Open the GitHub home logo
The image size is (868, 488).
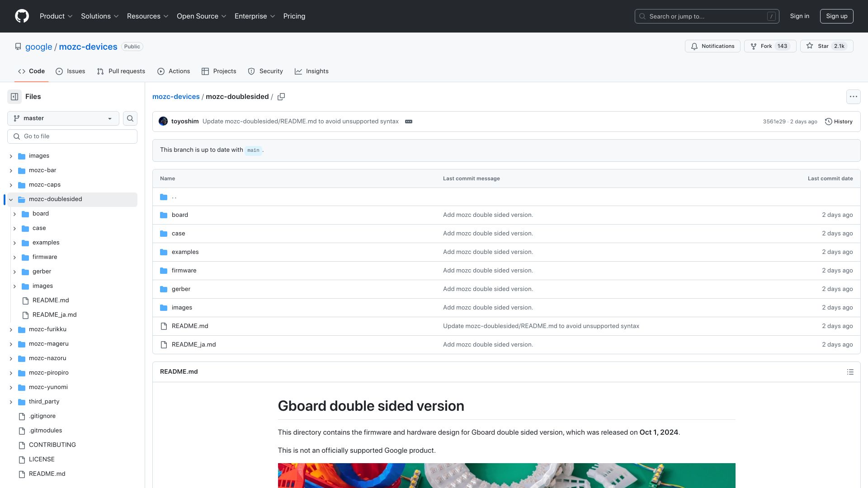point(22,16)
